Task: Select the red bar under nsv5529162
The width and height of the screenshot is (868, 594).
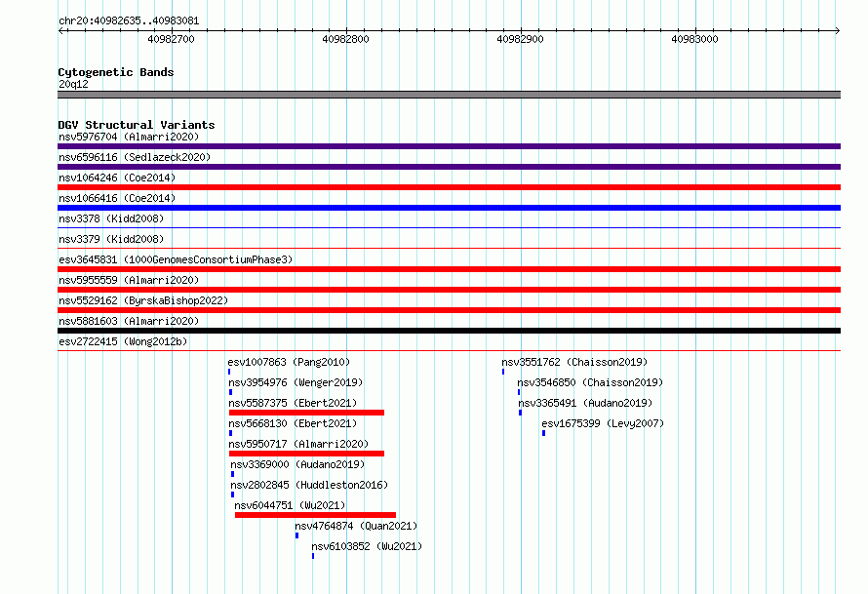Action: coord(449,310)
